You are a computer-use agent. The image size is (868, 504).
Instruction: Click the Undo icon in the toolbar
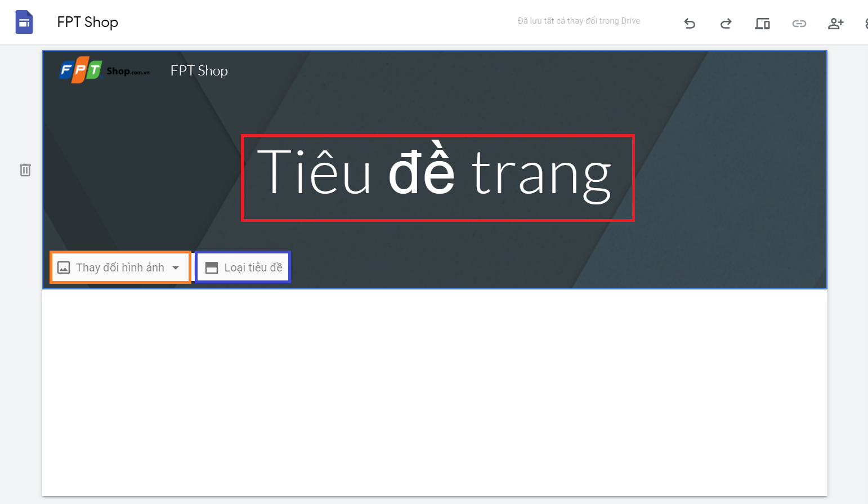coord(690,23)
